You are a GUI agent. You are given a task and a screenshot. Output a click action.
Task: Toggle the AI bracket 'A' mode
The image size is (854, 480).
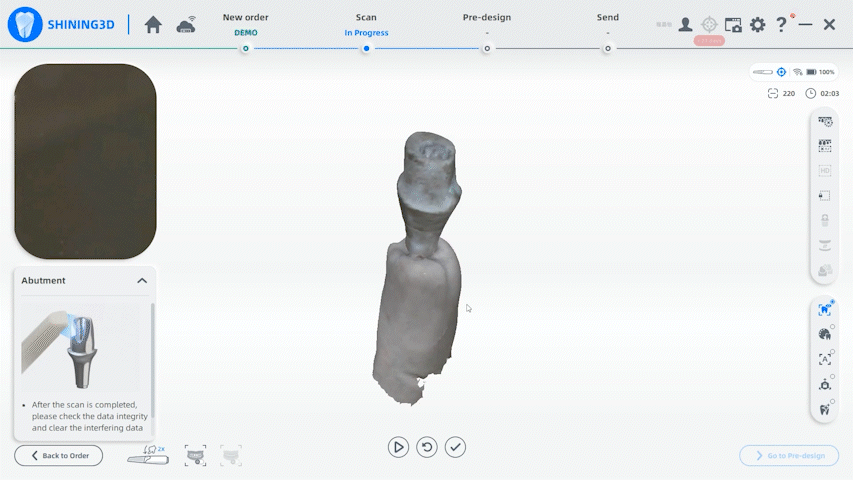click(825, 360)
